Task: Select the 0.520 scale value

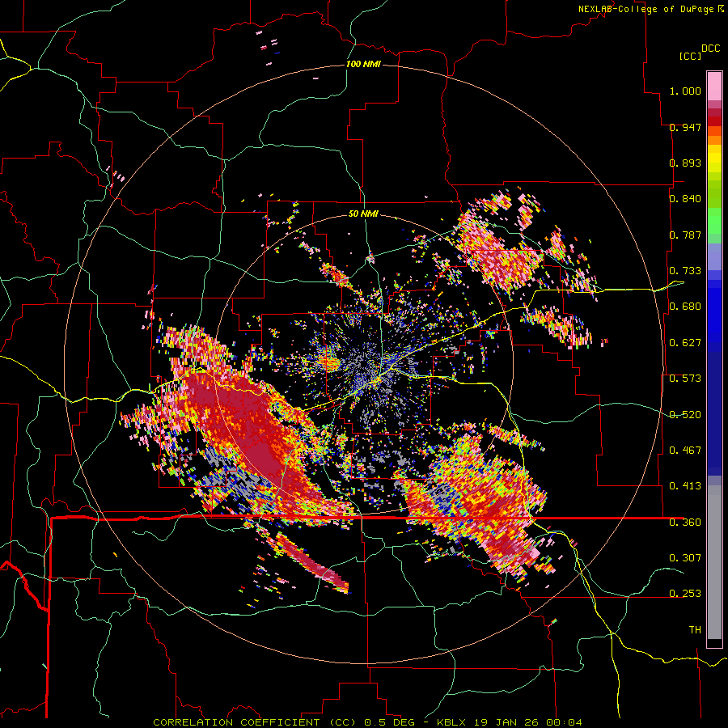Action: click(x=685, y=415)
